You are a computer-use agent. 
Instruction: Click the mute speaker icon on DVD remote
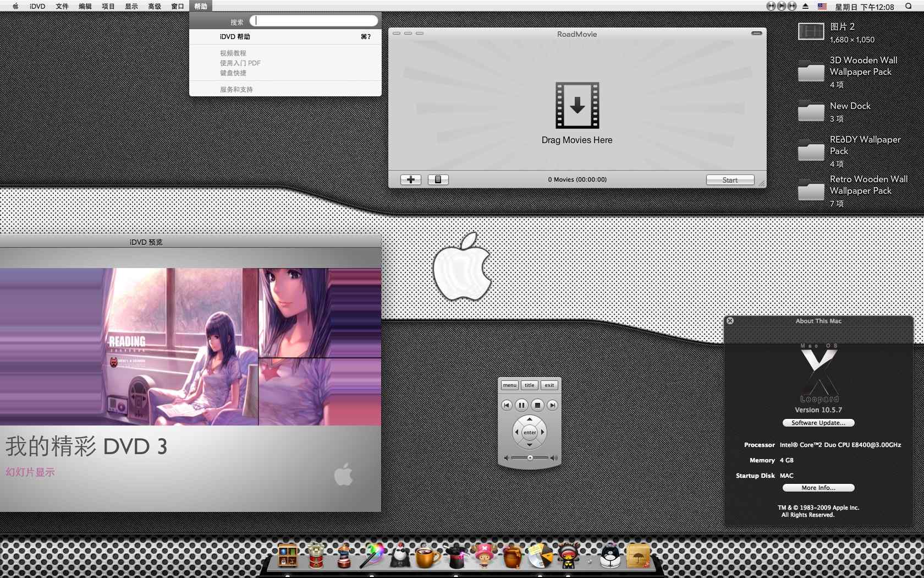click(x=506, y=458)
